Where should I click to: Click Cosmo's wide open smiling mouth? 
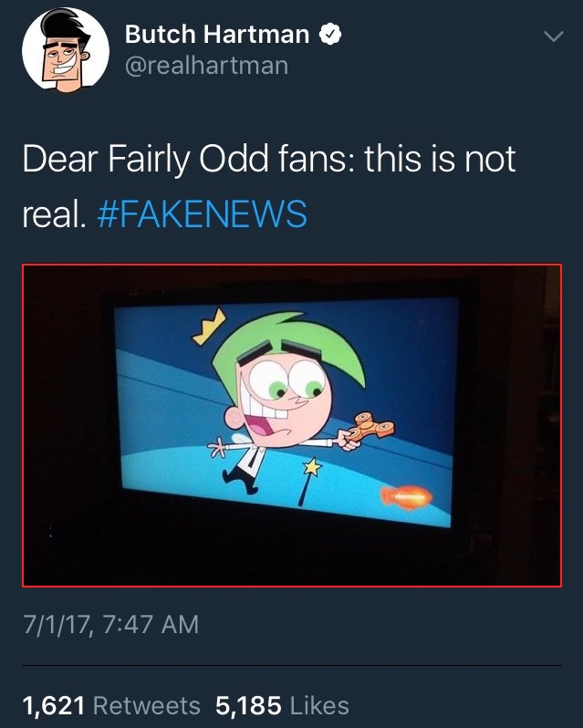[x=263, y=421]
